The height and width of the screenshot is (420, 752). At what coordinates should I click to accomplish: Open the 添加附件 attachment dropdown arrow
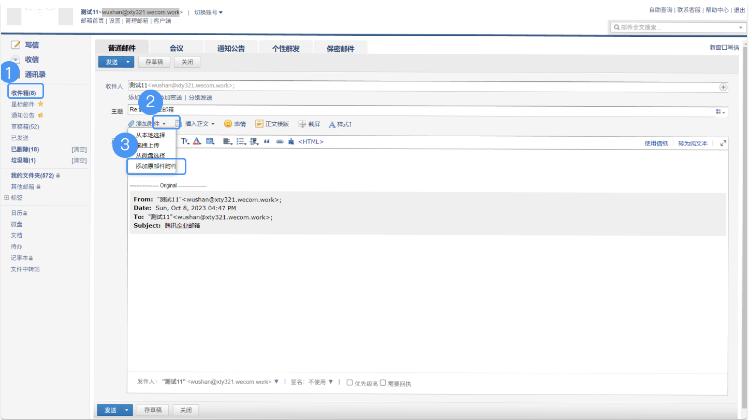coord(165,124)
